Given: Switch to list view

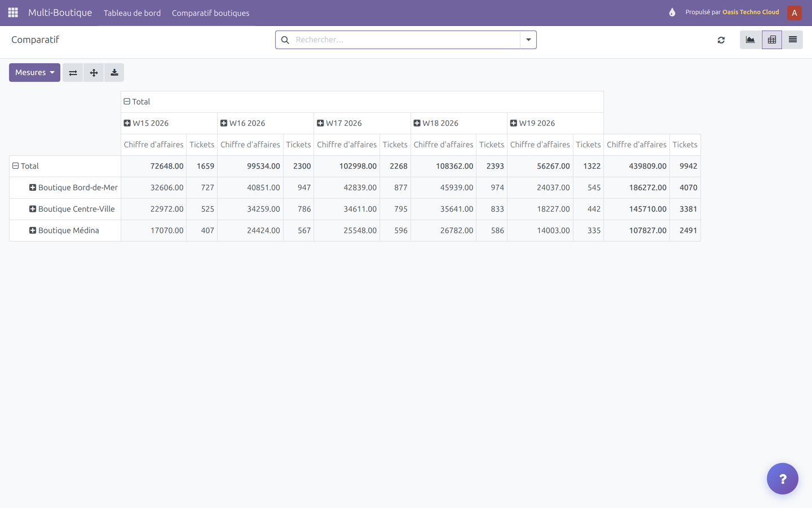Looking at the screenshot, I should (792, 40).
